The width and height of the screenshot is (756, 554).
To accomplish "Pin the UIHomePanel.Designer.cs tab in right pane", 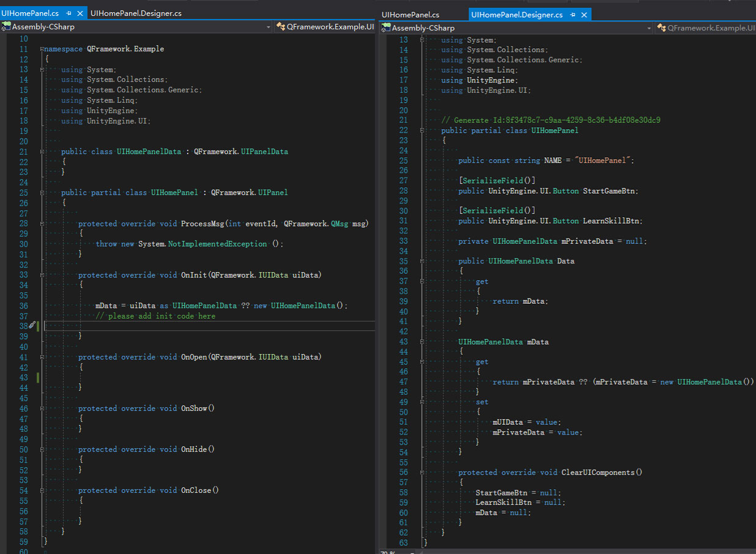I will [573, 15].
